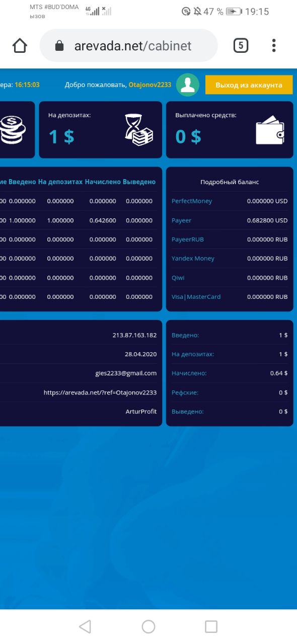Click the Начислено 0.64 $ summary value
The image size is (297, 644).
click(279, 373)
